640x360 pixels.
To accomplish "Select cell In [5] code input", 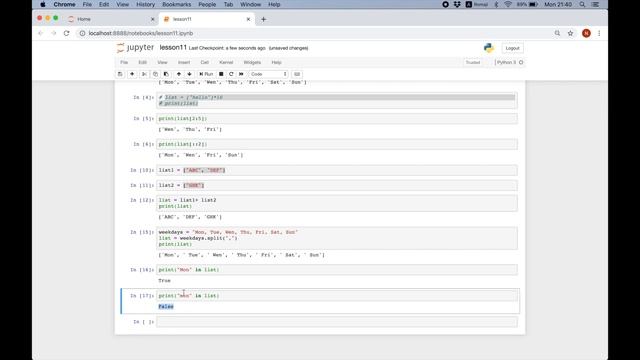I will pos(337,118).
